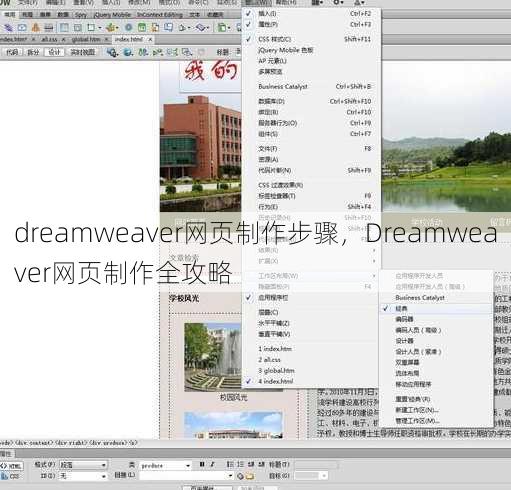Image resolution: width=511 pixels, height=490 pixels.
Task: Click the 拆分 split view button
Action: (x=33, y=52)
